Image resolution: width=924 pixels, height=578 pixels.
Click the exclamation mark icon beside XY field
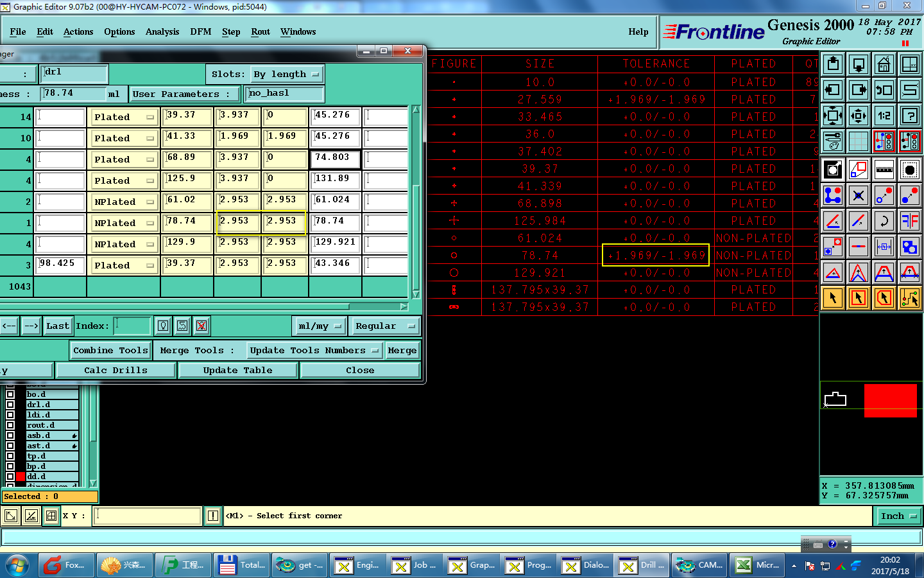(x=213, y=516)
